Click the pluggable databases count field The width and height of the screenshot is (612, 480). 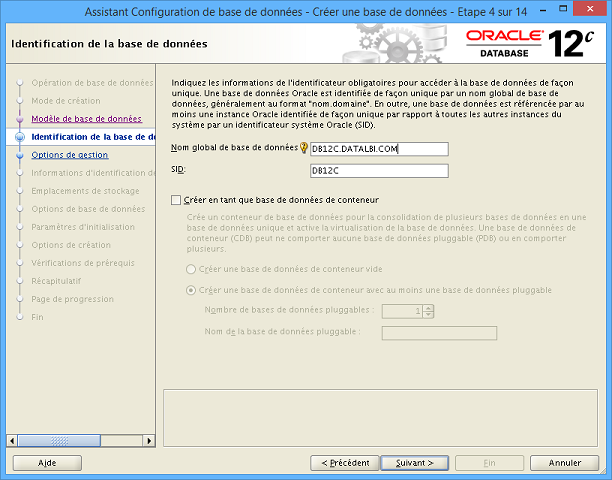(402, 311)
